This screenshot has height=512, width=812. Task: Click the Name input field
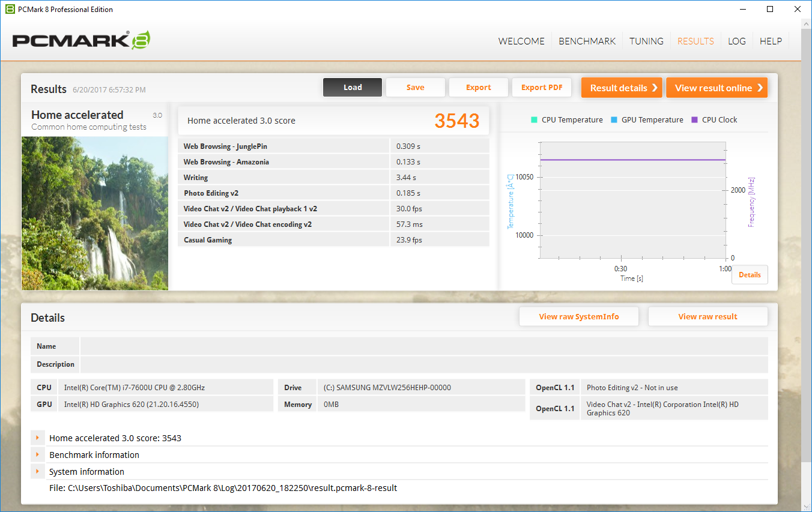(424, 346)
